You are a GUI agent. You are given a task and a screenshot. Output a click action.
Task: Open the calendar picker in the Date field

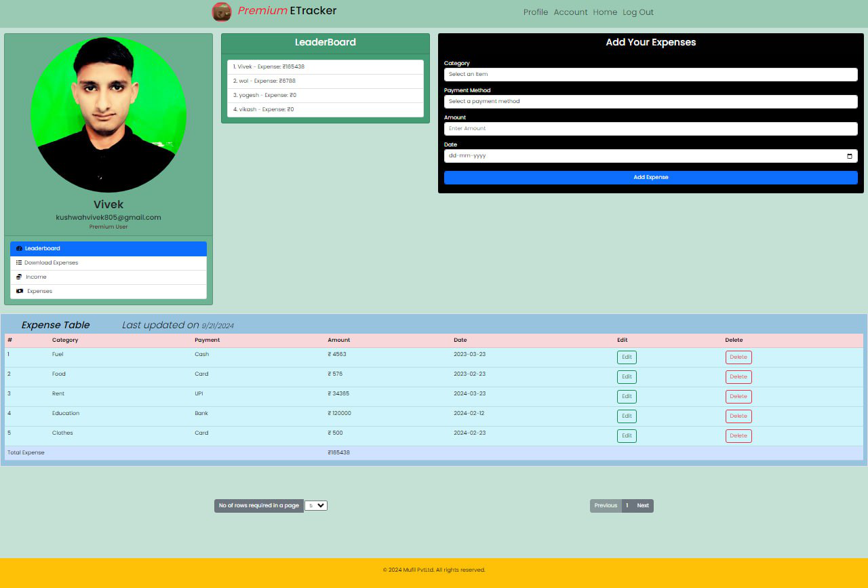849,155
